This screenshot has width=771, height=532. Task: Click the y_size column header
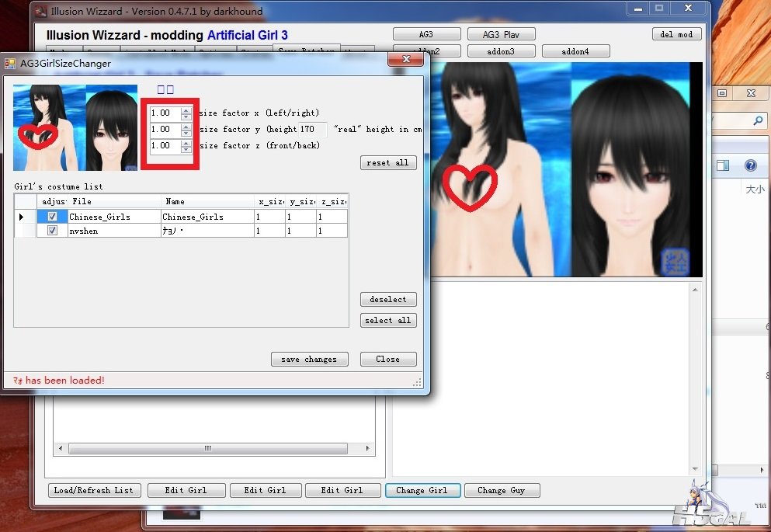click(300, 201)
